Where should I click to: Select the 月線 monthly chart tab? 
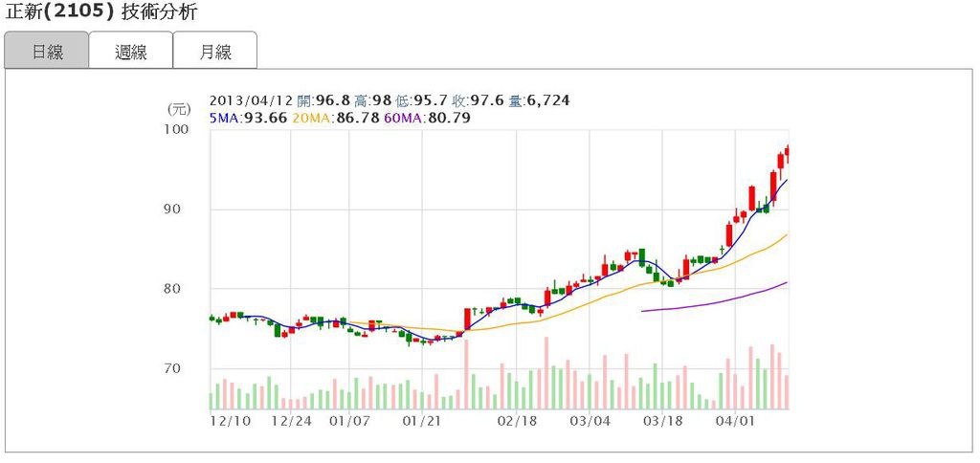tap(215, 52)
